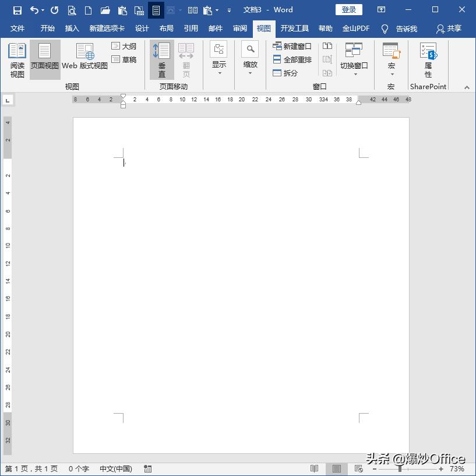Viewport: 476px width, 476px height.
Task: Click the first line indent marker on ruler
Action: pos(123,96)
